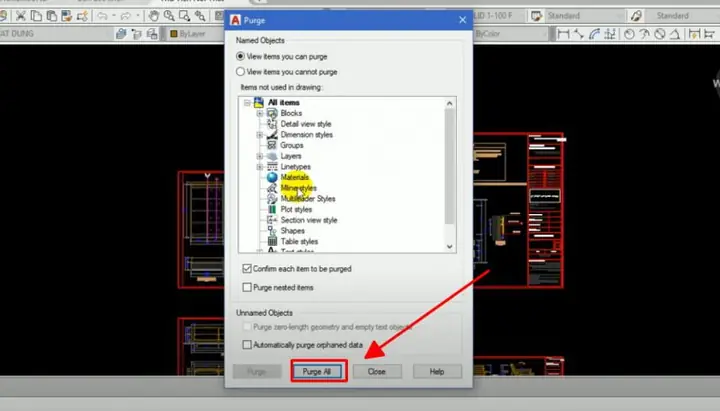
Task: Uncheck 'Confirm each item to be purged'
Action: (x=247, y=269)
